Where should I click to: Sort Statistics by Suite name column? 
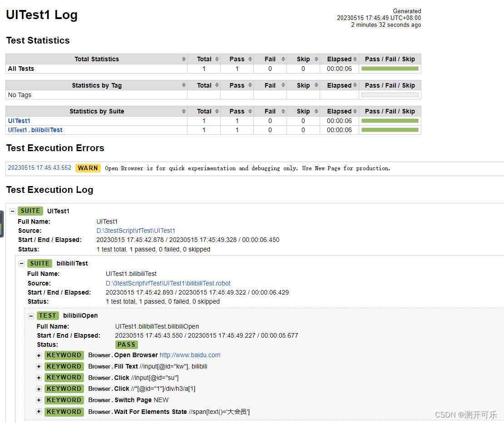184,111
